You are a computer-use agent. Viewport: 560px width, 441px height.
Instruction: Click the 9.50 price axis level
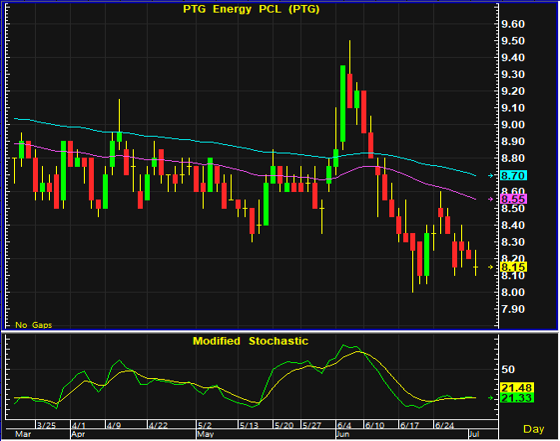[513, 41]
